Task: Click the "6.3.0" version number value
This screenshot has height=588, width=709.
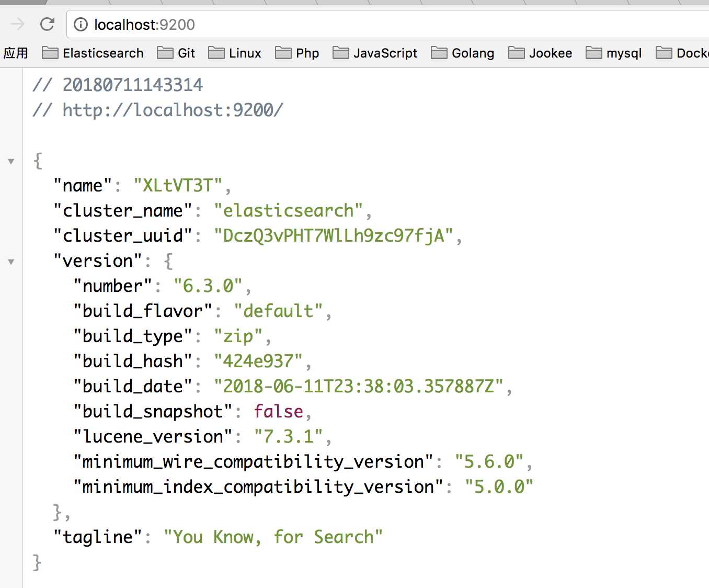Action: click(208, 286)
